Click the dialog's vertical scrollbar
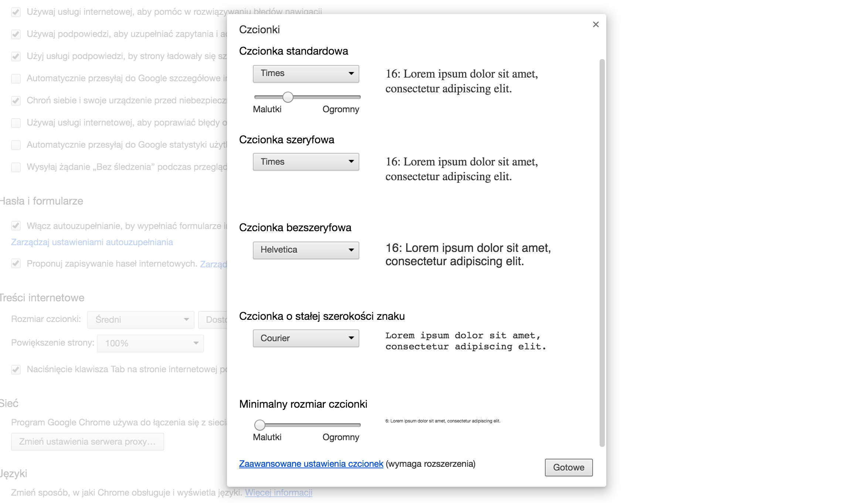The width and height of the screenshot is (868, 503). tap(602, 253)
